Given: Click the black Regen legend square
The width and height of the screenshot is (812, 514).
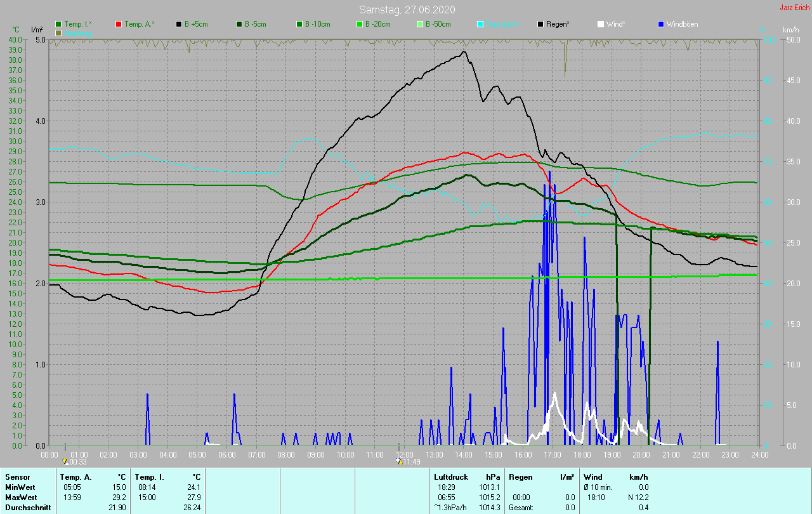Looking at the screenshot, I should [x=540, y=24].
